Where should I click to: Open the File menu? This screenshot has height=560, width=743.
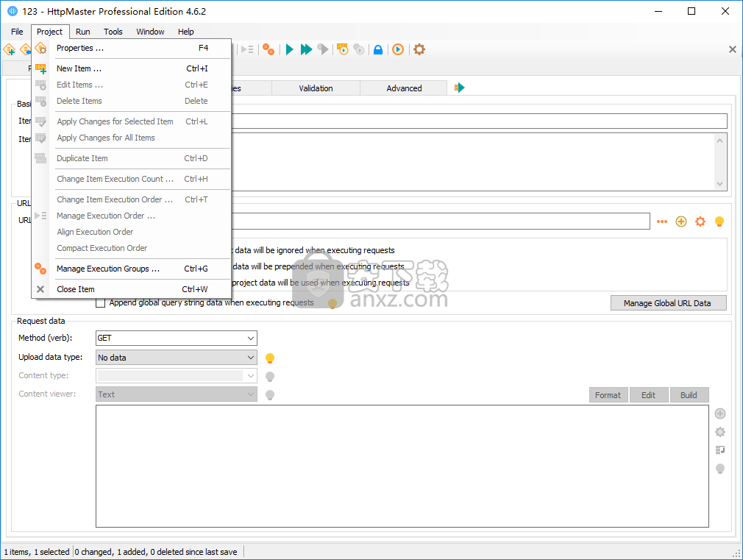(x=17, y=32)
